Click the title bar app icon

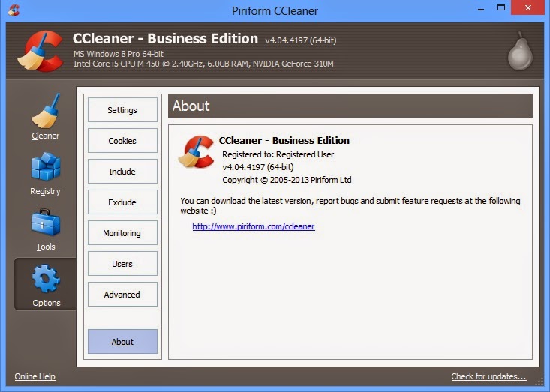[14, 10]
